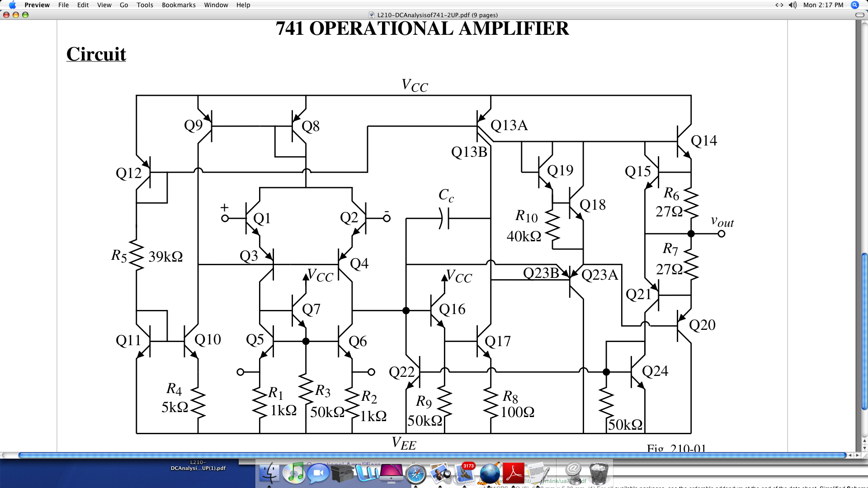
Task: Open the File menu
Action: pos(64,5)
